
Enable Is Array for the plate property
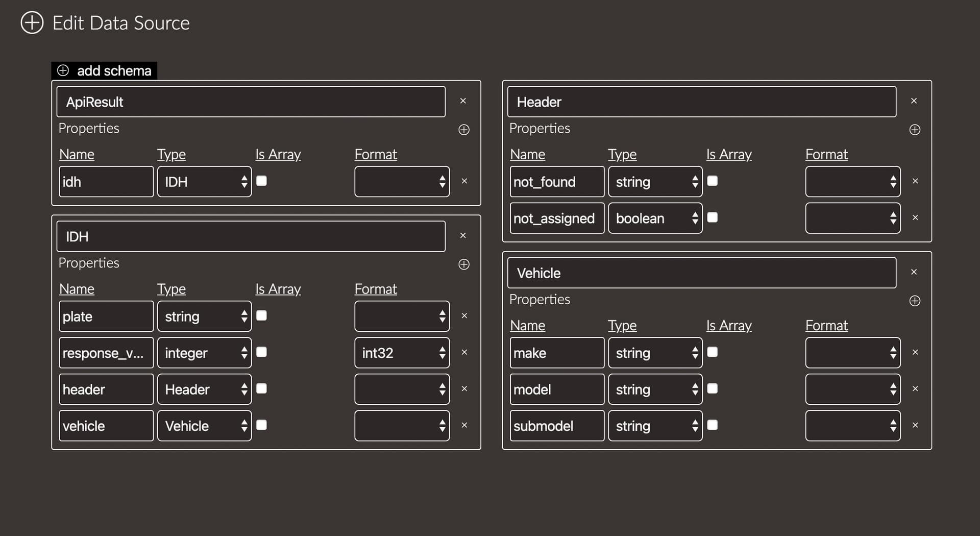click(x=261, y=315)
